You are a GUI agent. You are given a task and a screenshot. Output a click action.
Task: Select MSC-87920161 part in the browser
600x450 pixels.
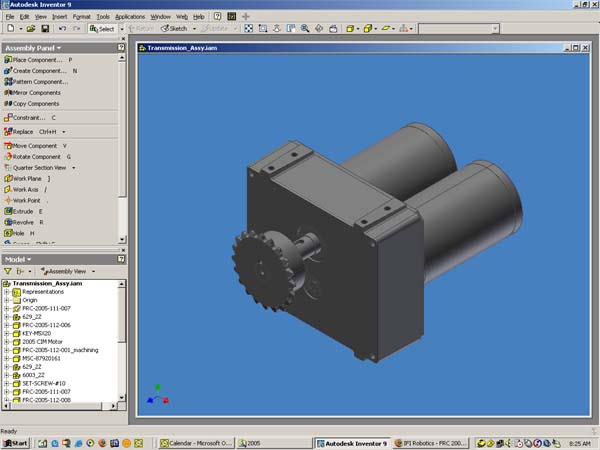pos(41,359)
